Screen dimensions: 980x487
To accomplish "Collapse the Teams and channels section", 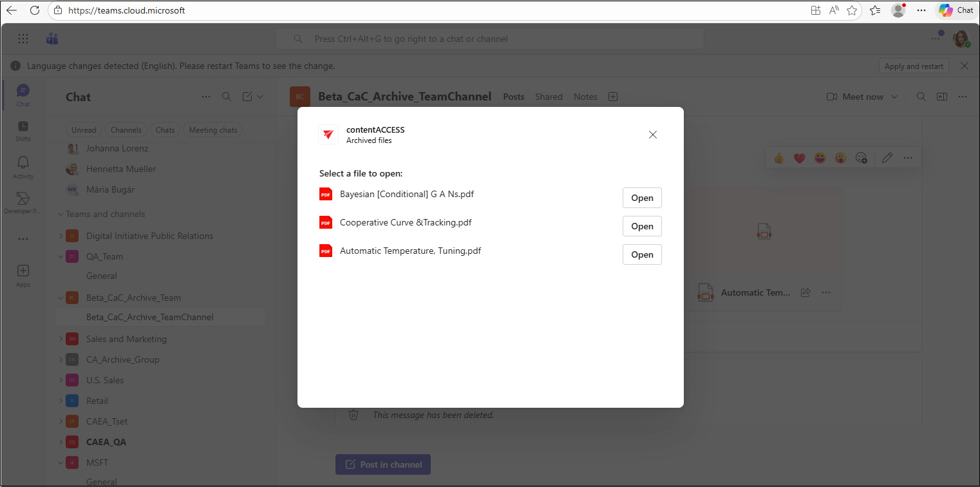I will [61, 215].
